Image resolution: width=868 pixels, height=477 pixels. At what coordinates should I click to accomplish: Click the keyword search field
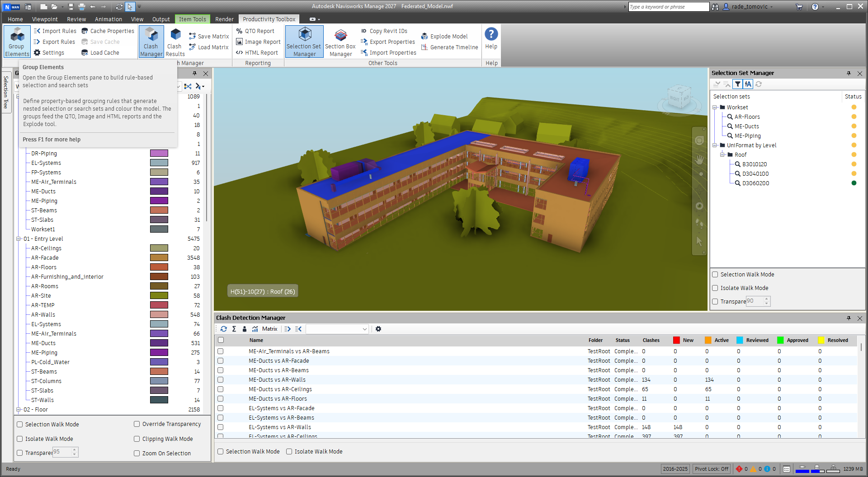point(669,7)
